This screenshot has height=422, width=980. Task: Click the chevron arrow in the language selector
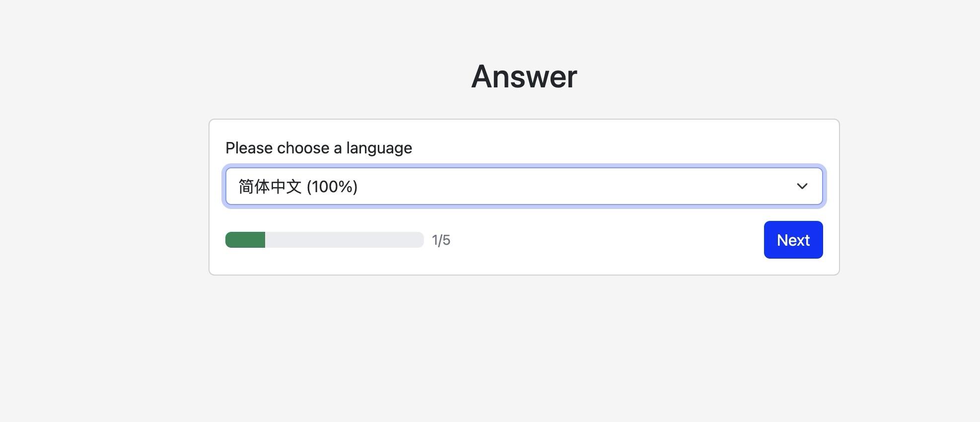pos(802,186)
